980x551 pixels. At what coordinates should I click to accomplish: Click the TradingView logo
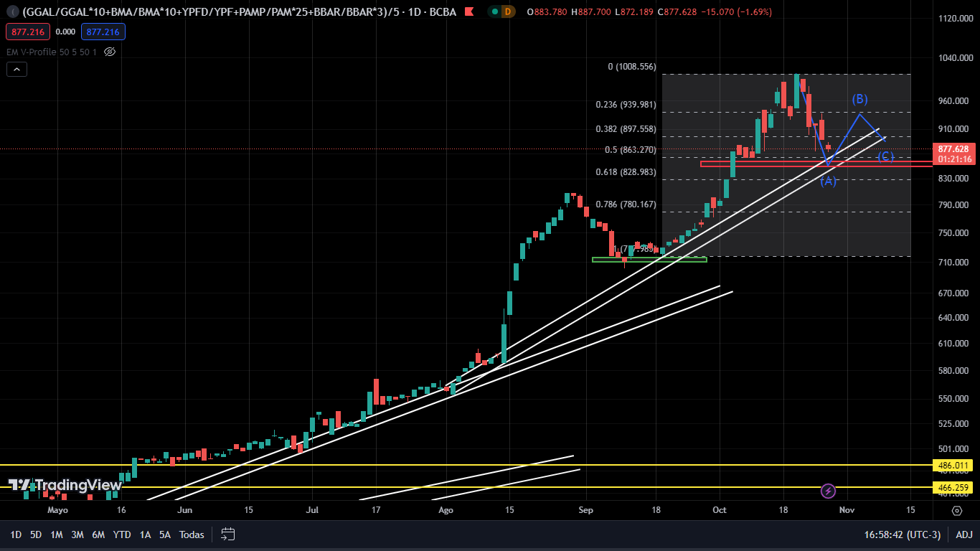65,485
